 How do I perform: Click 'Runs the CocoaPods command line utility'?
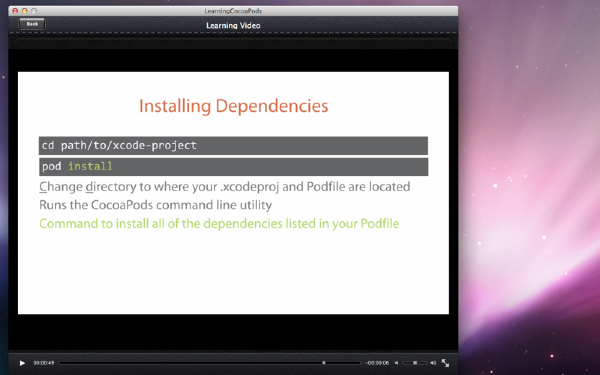[x=155, y=205]
